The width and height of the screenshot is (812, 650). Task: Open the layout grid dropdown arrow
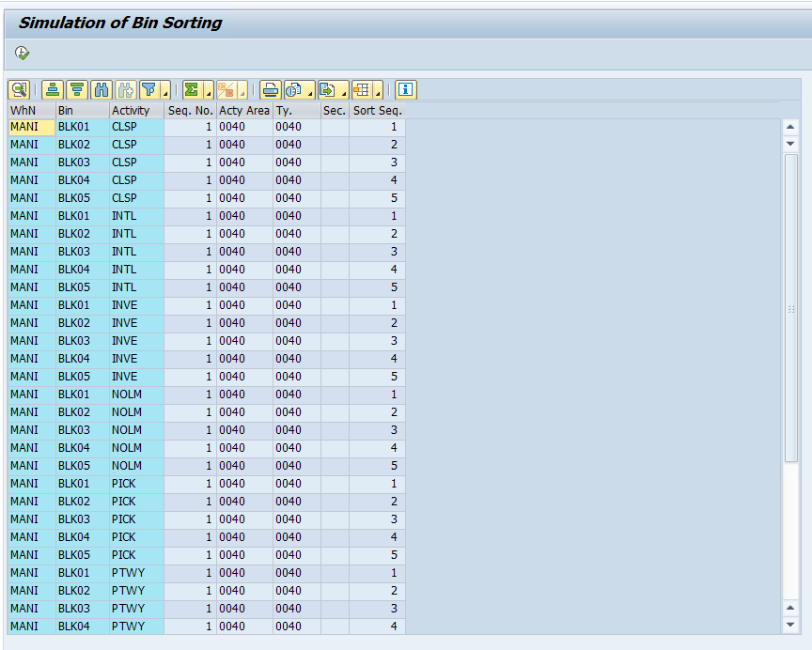378,93
